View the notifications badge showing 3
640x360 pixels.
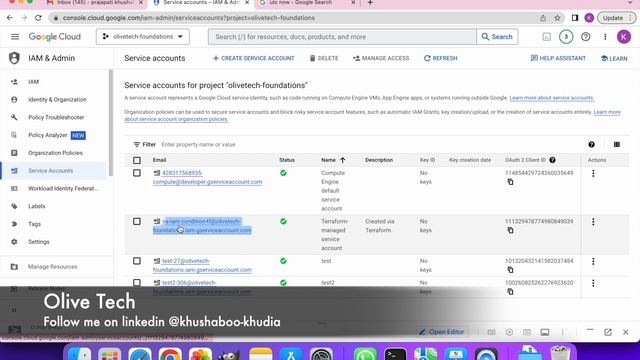tap(566, 37)
